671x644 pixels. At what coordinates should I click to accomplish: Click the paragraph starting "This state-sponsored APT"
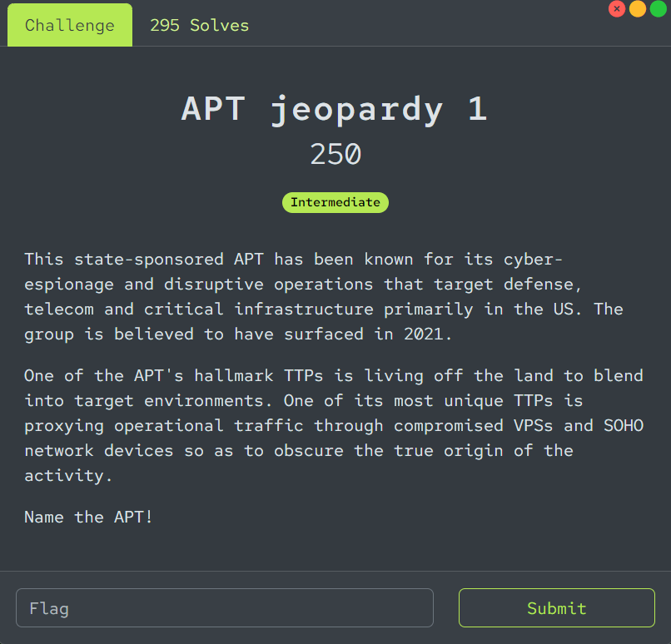tap(324, 297)
